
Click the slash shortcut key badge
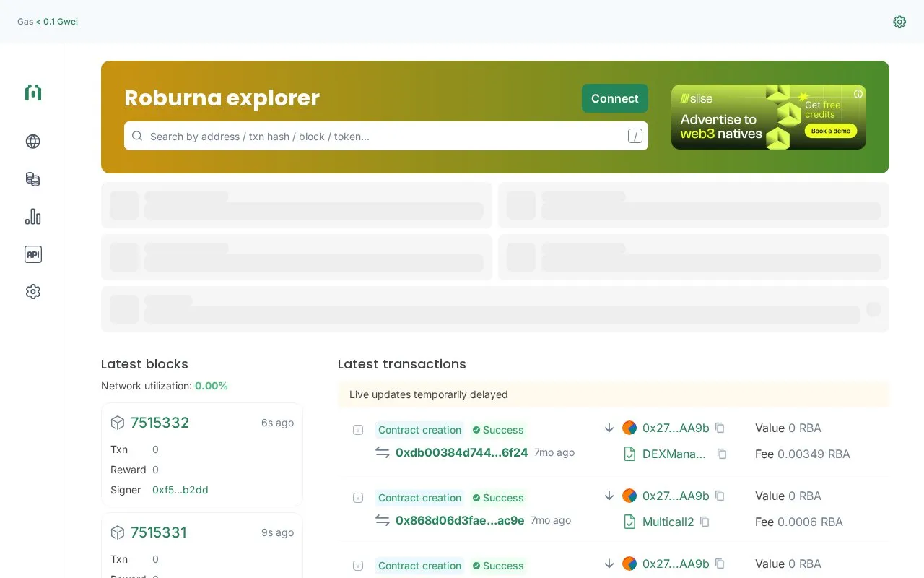point(635,136)
